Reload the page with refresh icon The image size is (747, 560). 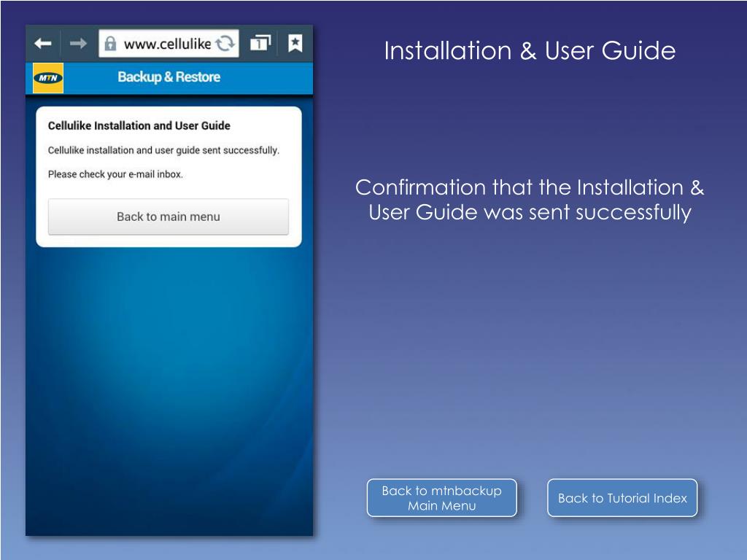pyautogui.click(x=225, y=44)
